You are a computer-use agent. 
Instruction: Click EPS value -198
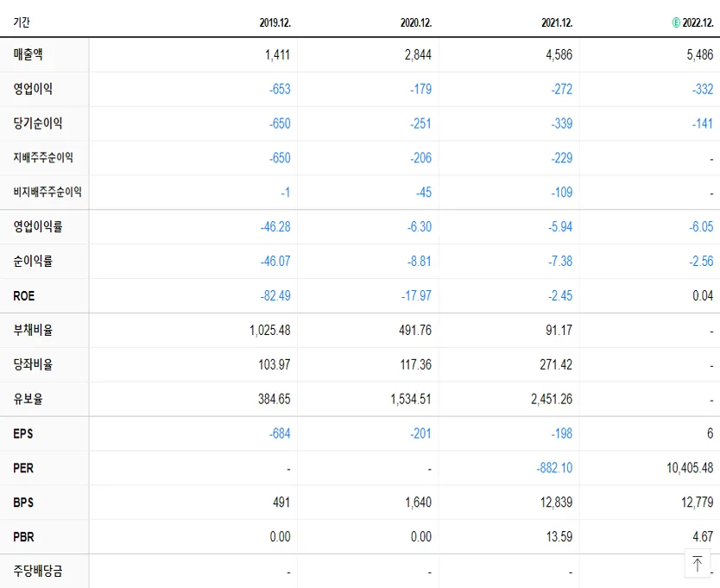pos(561,433)
